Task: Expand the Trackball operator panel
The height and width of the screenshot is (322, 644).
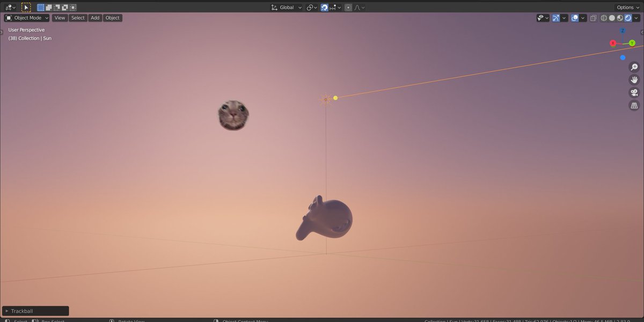Action: 35,311
